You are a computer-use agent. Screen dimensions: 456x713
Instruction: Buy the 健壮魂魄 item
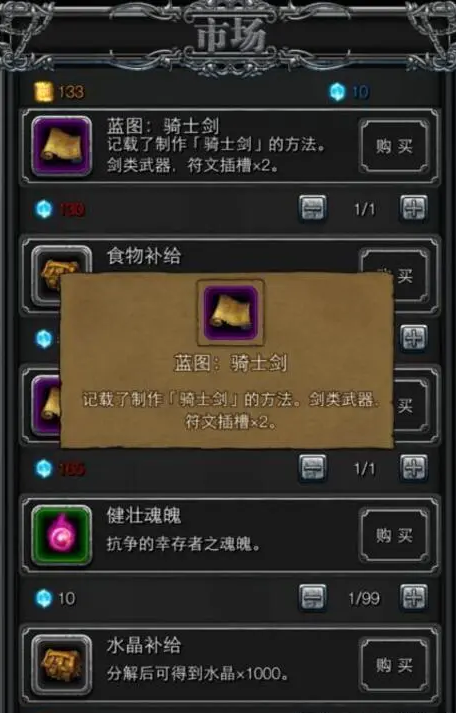coord(394,535)
